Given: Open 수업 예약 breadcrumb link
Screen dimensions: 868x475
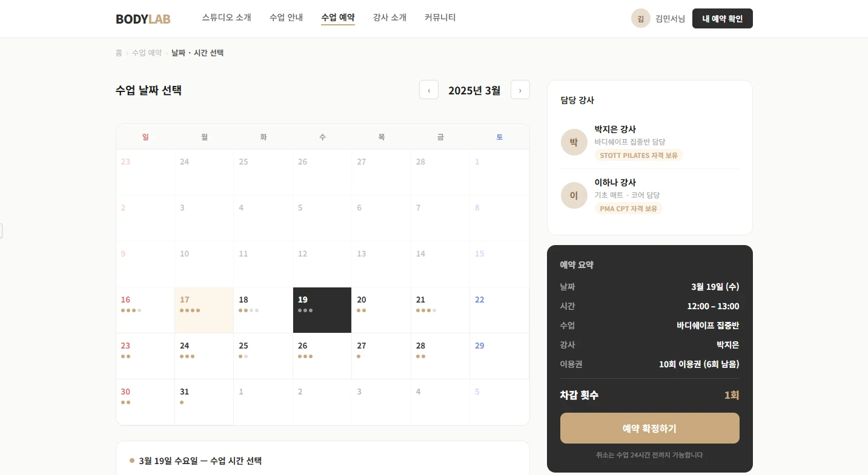Looking at the screenshot, I should click(x=147, y=53).
